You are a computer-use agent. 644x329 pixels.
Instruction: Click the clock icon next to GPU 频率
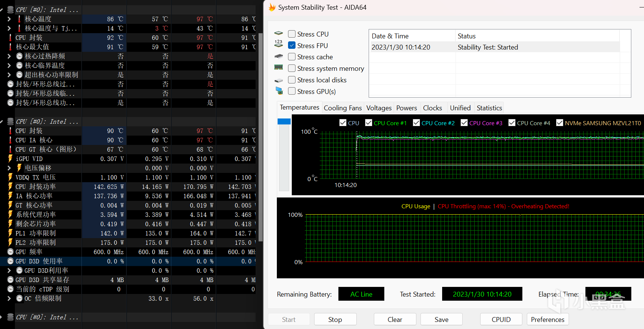pos(10,252)
